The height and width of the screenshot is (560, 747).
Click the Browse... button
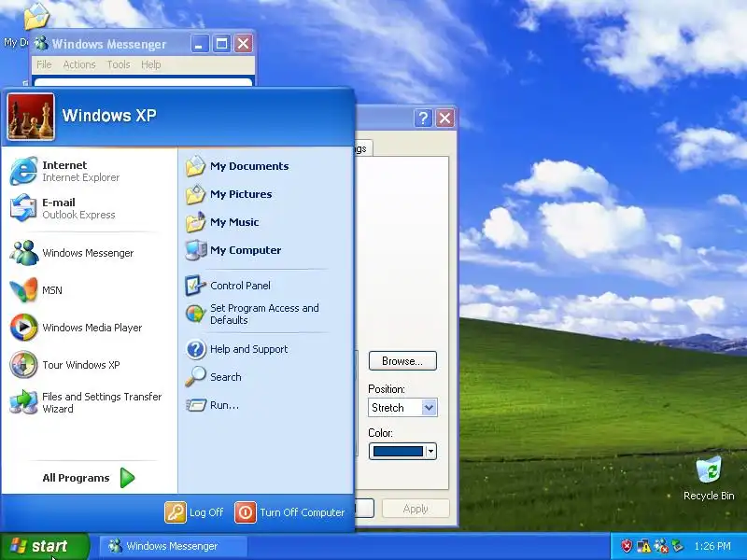pos(402,361)
